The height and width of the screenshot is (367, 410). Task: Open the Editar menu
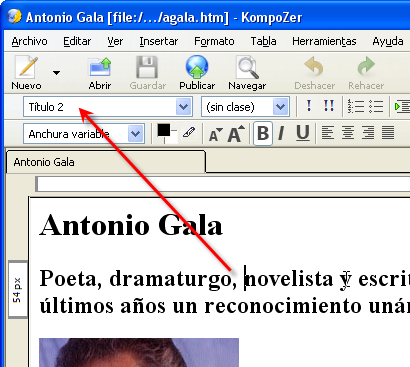pyautogui.click(x=77, y=41)
